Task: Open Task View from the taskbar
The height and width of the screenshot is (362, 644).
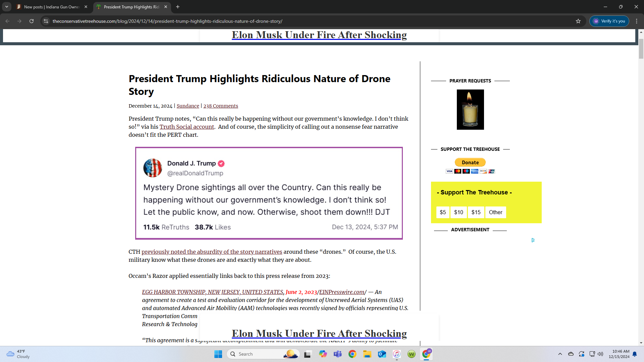Action: point(308,354)
